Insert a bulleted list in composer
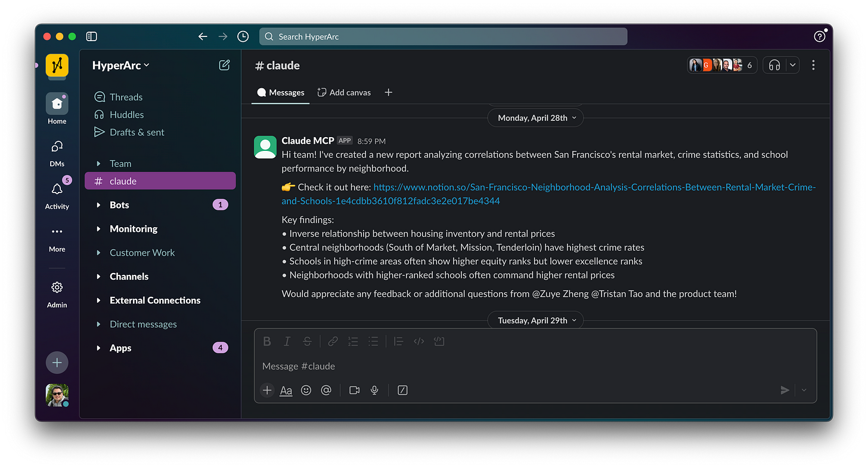868x468 pixels. pos(373,341)
